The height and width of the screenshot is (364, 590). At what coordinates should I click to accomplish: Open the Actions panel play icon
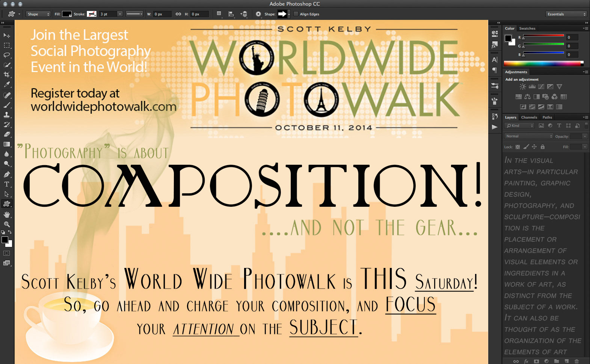(x=495, y=127)
